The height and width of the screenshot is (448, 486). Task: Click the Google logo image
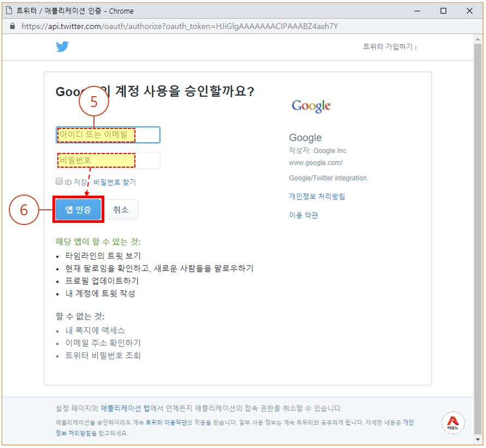tap(311, 106)
